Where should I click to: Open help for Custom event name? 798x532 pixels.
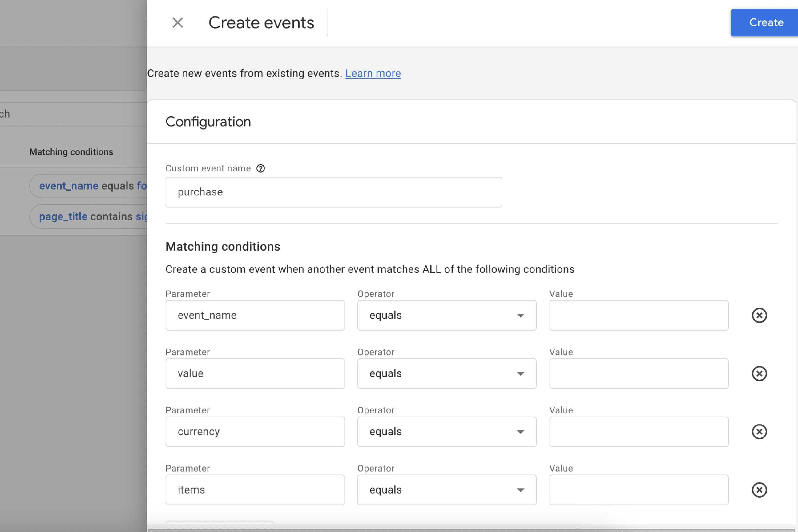(x=260, y=168)
